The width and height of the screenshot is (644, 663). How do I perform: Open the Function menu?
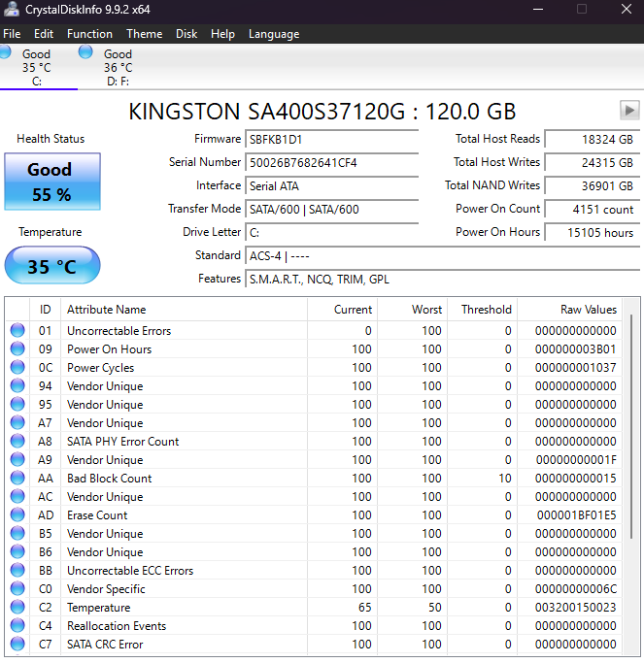coord(89,34)
